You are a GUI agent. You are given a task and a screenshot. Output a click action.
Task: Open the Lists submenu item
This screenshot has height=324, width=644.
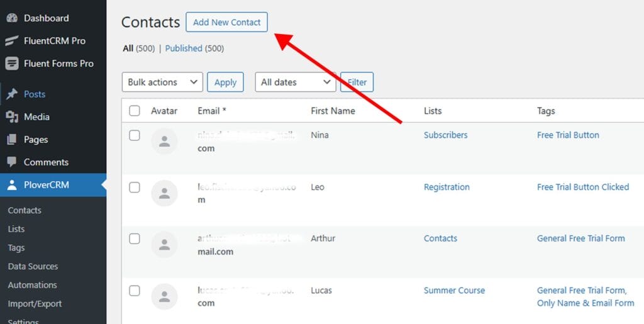16,229
